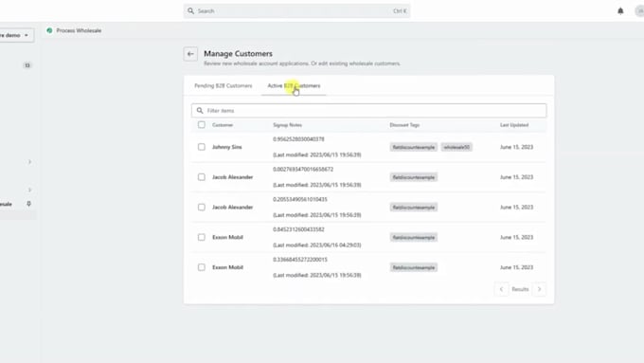Open Jacob Alexander with signup note 0.2055

click(x=232, y=208)
